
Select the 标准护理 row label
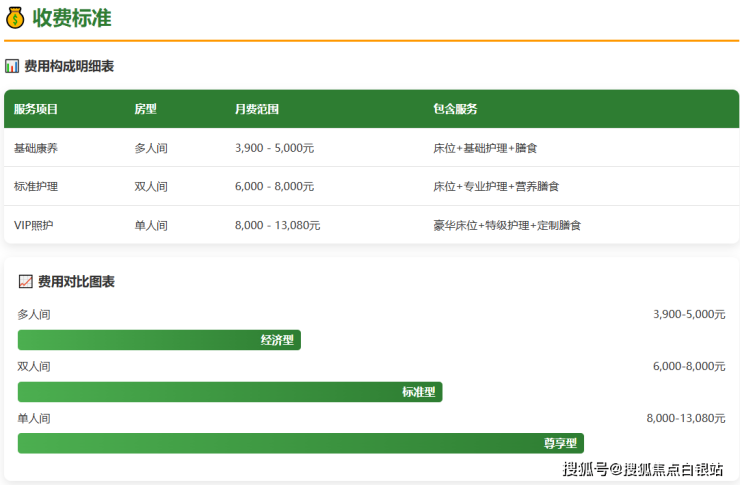[x=36, y=187]
